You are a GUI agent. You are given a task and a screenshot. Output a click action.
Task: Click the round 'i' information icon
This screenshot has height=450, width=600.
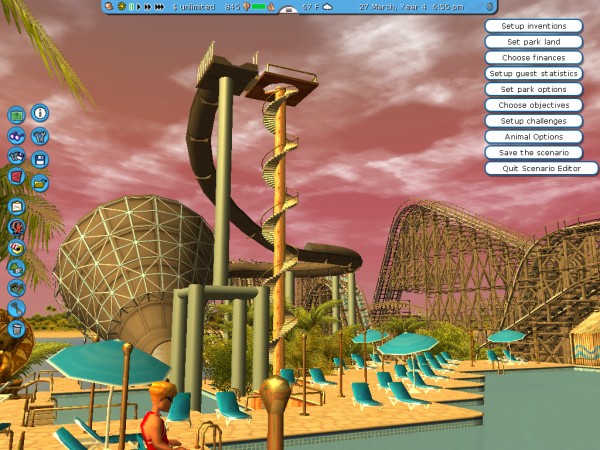[40, 113]
